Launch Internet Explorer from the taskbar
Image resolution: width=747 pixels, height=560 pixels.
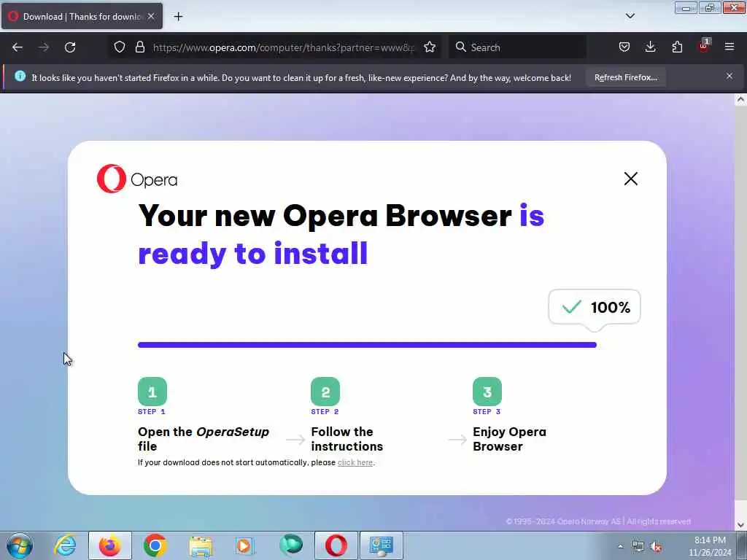(65, 545)
